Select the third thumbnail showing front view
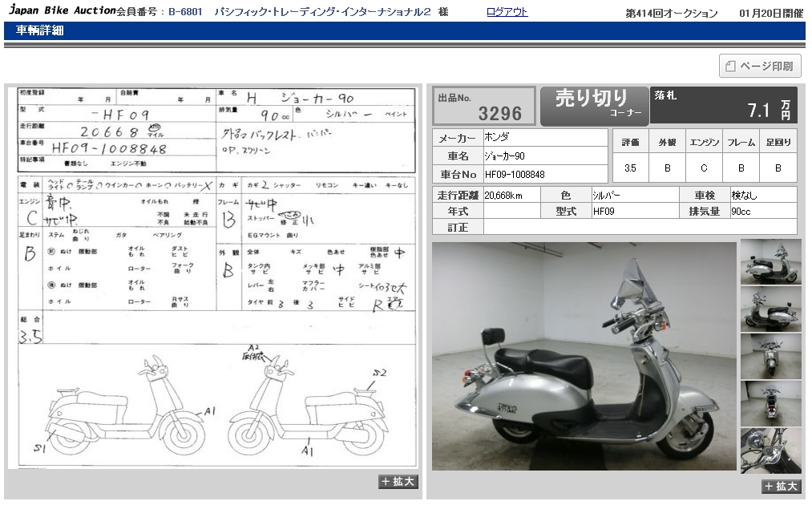 click(770, 357)
